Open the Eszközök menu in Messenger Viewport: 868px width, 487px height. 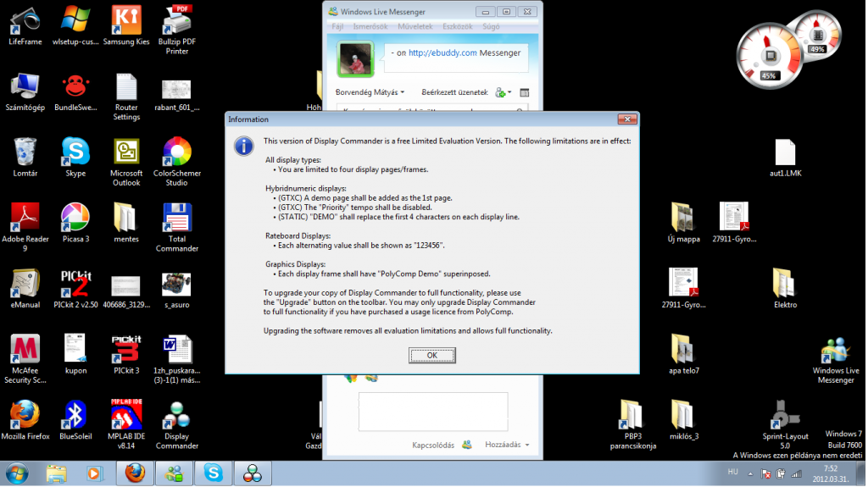(x=457, y=26)
